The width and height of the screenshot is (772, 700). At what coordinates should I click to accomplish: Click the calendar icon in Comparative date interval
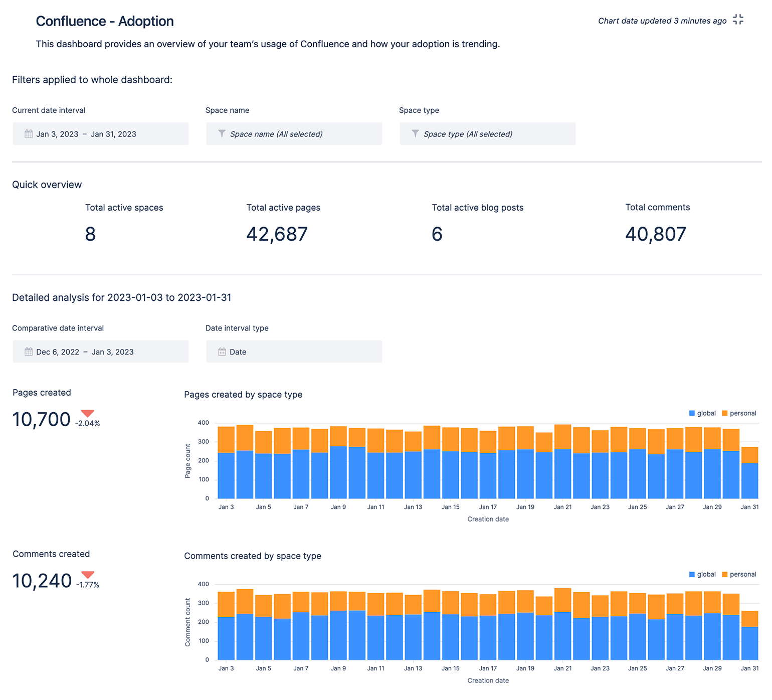pyautogui.click(x=28, y=352)
